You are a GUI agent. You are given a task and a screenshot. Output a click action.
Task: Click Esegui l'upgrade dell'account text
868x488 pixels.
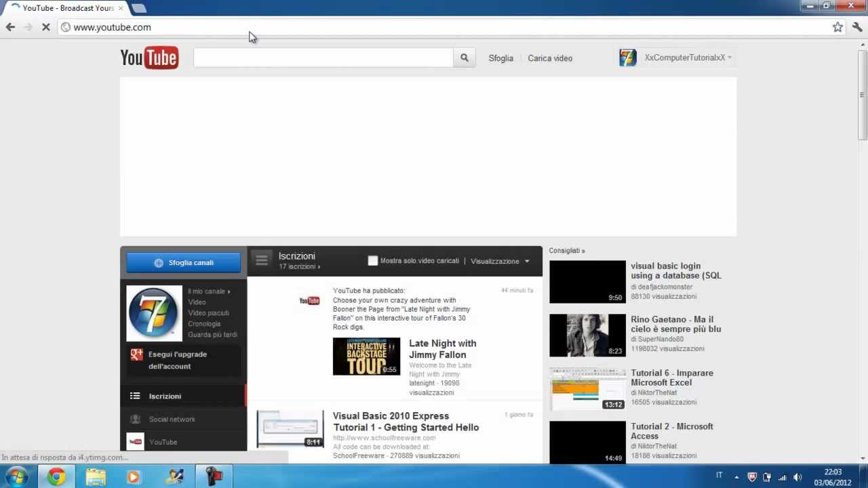(x=178, y=361)
